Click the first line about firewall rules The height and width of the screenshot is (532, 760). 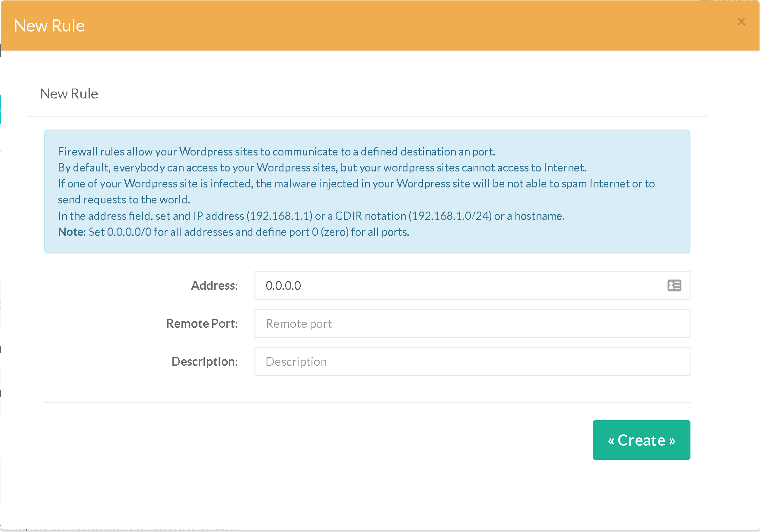[276, 152]
